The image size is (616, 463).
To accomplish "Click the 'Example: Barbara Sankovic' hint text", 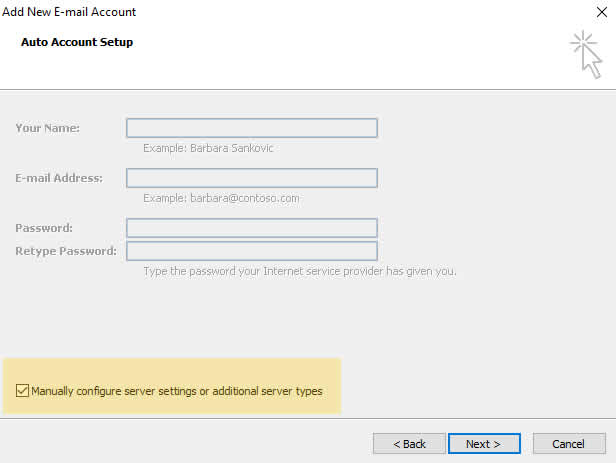I will (208, 148).
